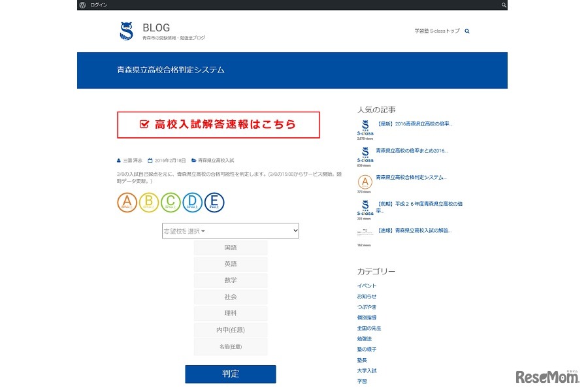Open search from the top-right admin bar
This screenshot has width=588, height=392.
[503, 5]
